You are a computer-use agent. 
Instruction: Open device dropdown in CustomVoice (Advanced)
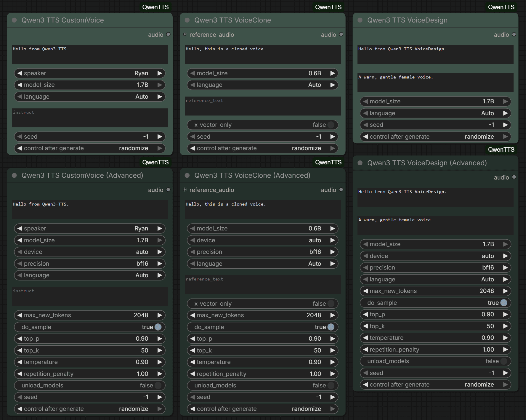tap(90, 252)
